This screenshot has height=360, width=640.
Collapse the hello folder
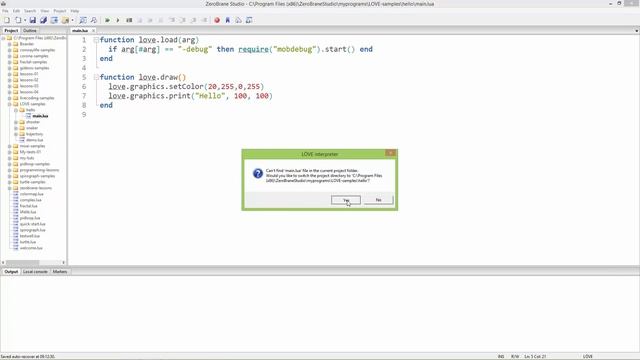tap(16, 110)
